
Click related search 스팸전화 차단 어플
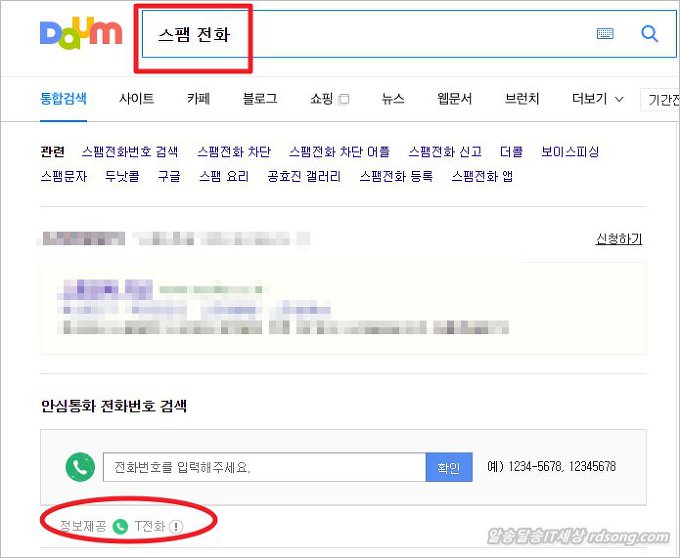click(340, 151)
